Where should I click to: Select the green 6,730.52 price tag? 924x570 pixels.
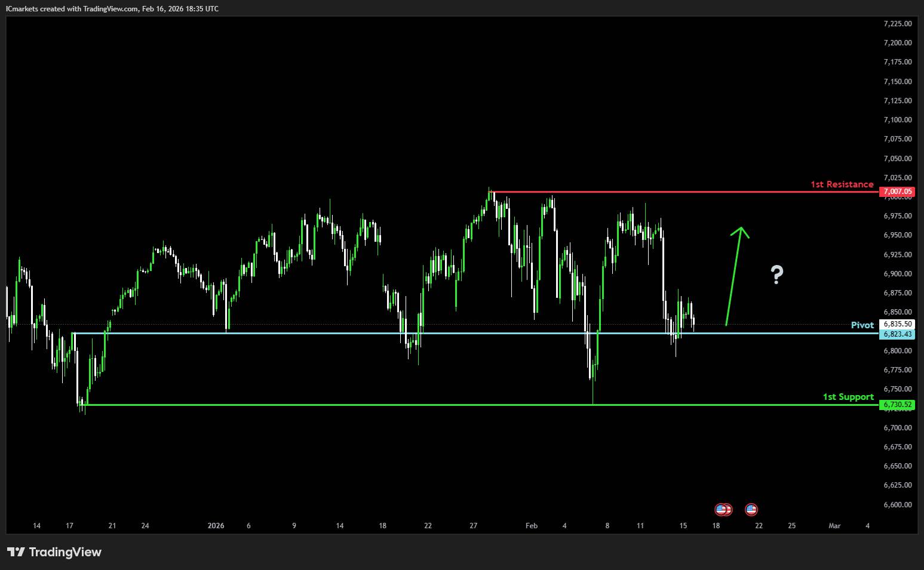[x=898, y=405]
